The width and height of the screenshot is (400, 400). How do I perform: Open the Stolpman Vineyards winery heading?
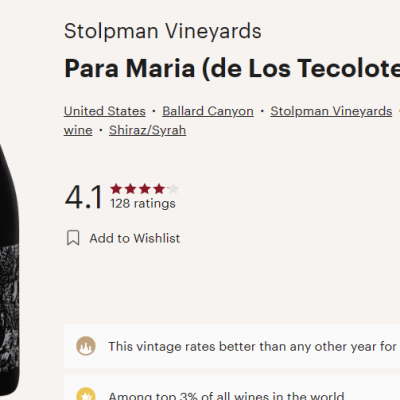(x=163, y=31)
